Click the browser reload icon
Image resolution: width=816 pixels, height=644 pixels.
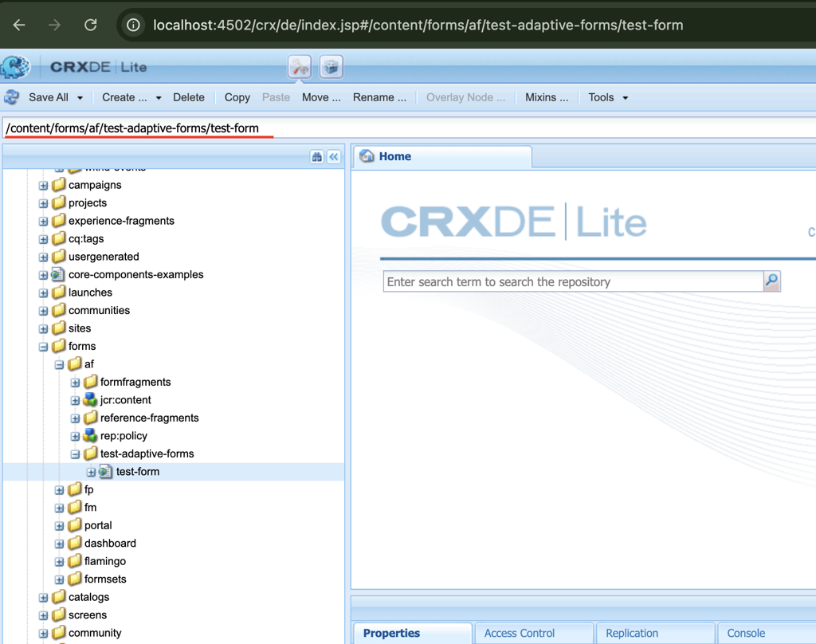[91, 25]
